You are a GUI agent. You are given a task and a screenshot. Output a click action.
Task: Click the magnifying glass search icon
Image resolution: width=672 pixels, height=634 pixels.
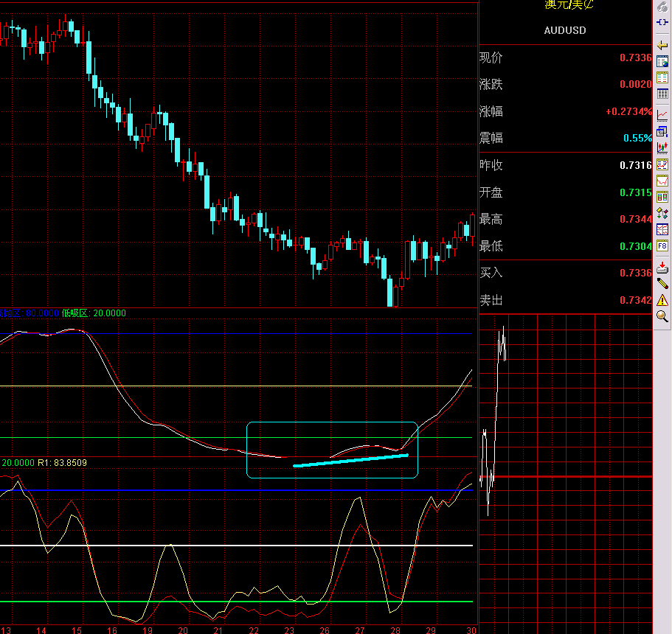point(662,316)
